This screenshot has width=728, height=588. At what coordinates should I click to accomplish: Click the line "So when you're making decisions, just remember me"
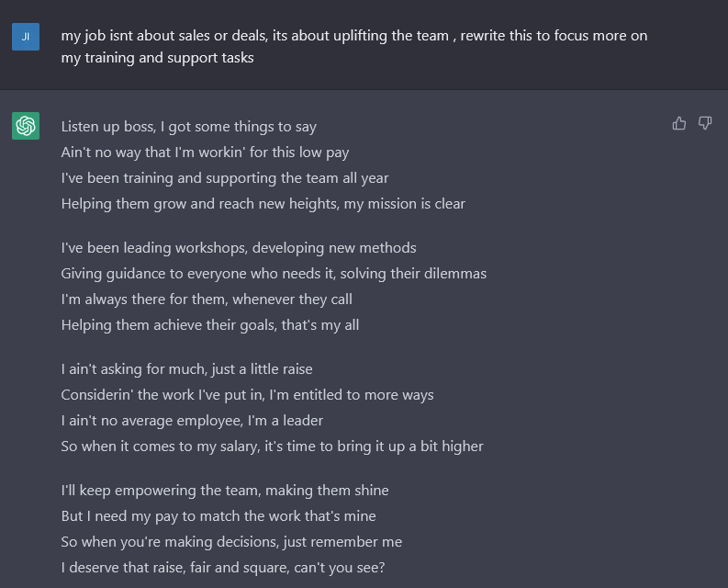point(231,542)
